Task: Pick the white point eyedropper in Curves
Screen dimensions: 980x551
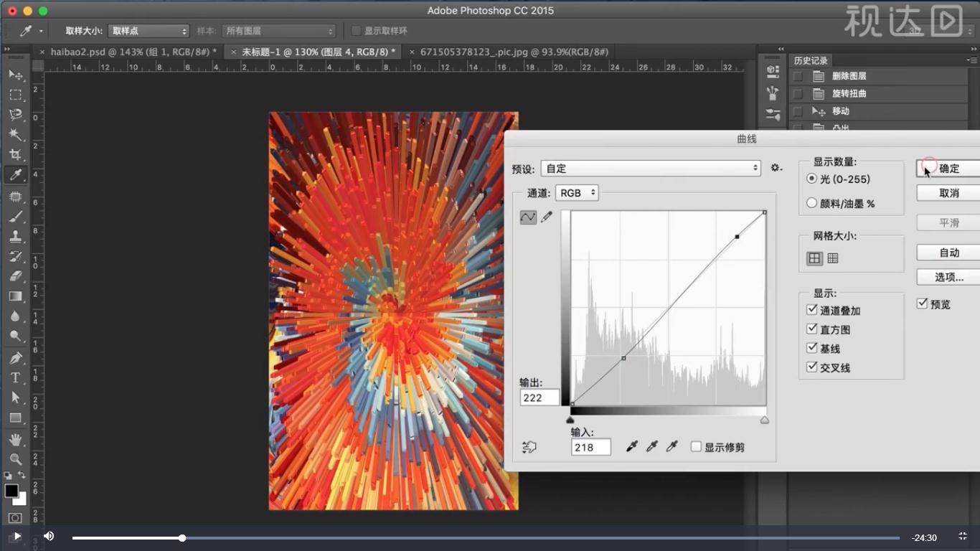Action: point(672,447)
